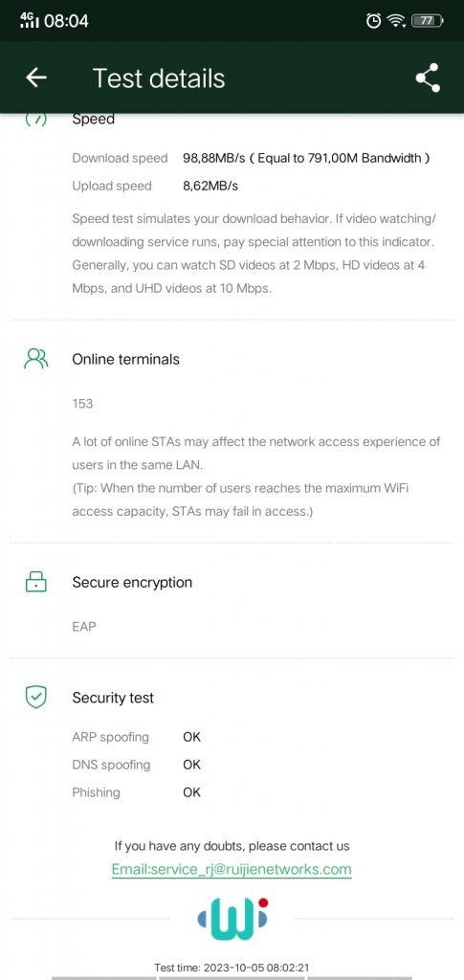Tap the Download speed value
This screenshot has width=464, height=980.
306,158
